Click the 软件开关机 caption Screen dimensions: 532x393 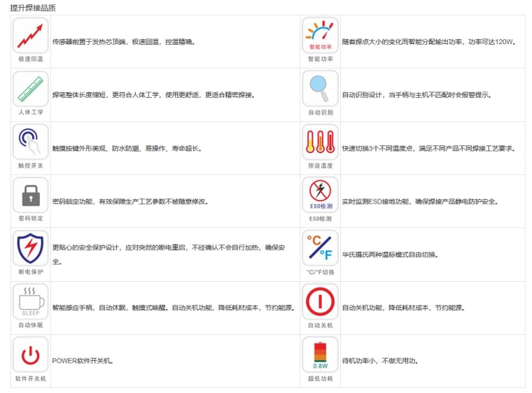click(31, 378)
